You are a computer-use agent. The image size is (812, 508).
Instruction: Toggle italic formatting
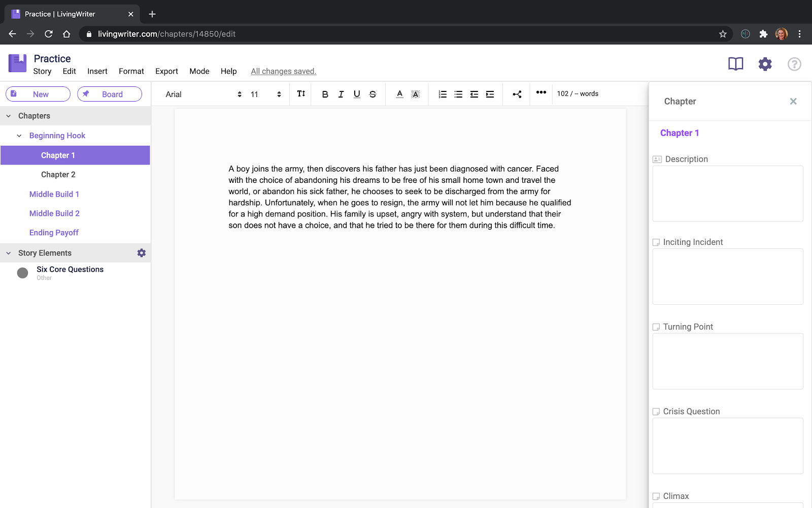(x=341, y=94)
